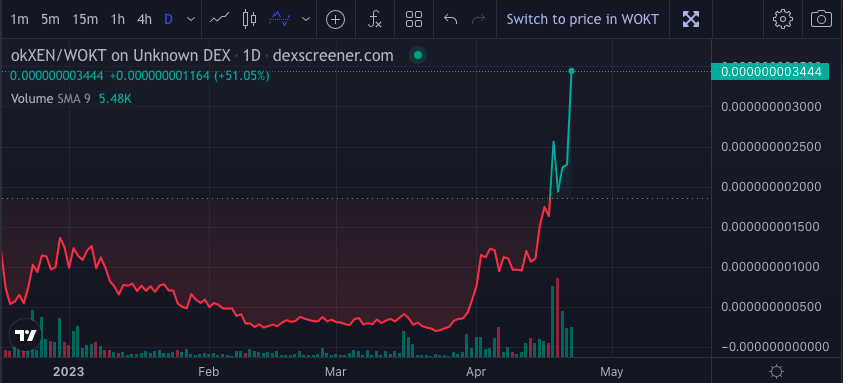Click the price change +51.05% value
Image resolution: width=843 pixels, height=383 pixels.
click(241, 76)
